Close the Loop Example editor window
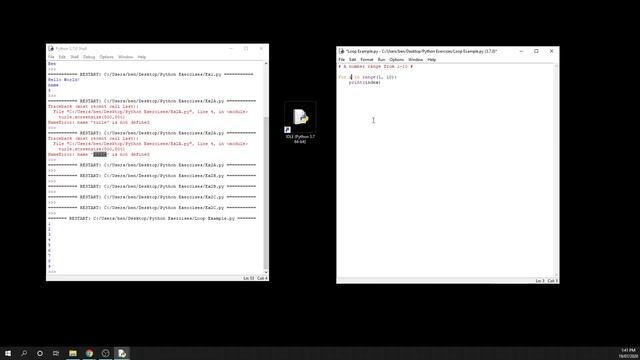This screenshot has width=640, height=360. click(551, 51)
